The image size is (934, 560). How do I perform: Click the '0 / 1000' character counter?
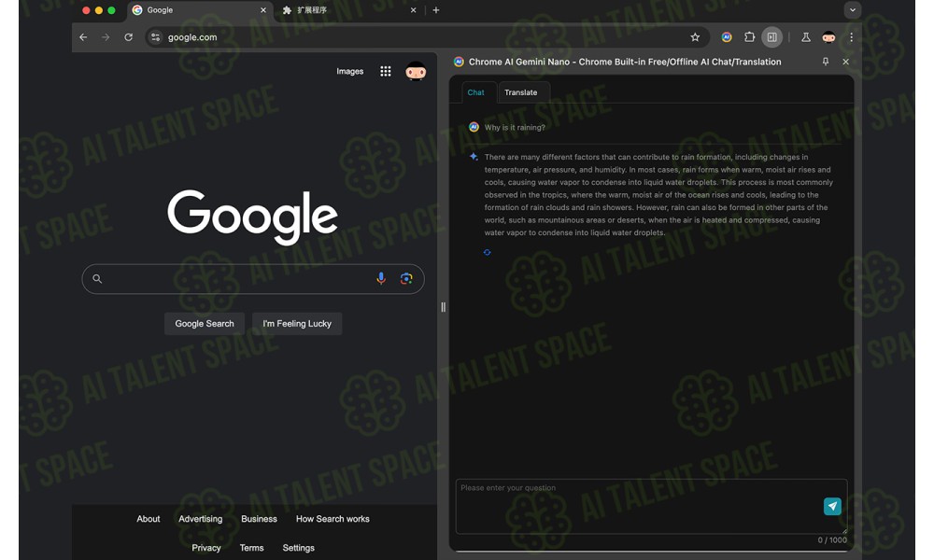(832, 539)
